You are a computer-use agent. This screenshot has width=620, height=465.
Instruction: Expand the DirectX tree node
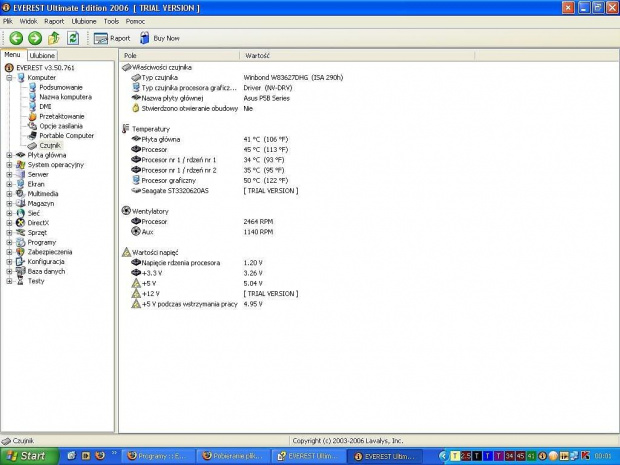[9, 223]
